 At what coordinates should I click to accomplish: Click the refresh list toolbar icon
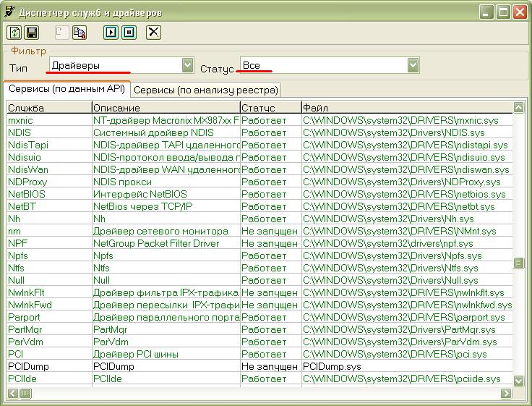point(14,33)
